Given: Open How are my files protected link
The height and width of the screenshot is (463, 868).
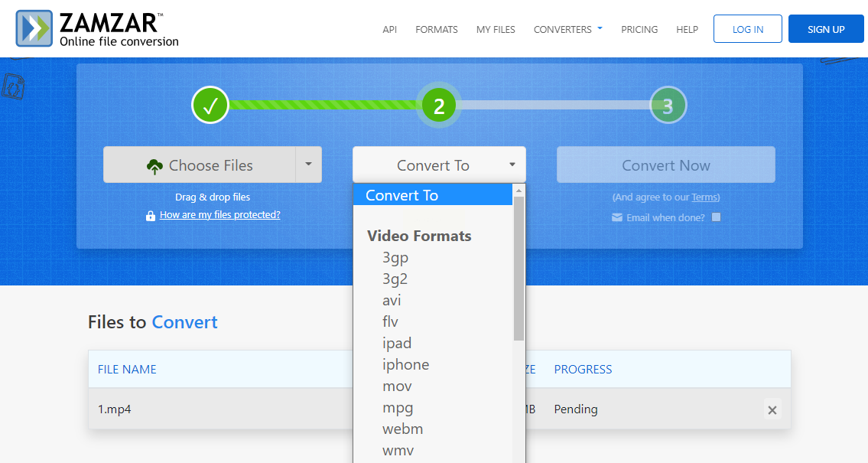Looking at the screenshot, I should coord(219,215).
